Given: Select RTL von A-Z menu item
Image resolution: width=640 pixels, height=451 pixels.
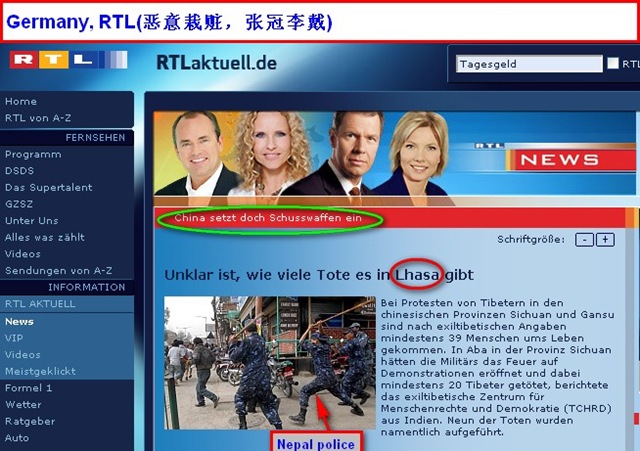Looking at the screenshot, I should pyautogui.click(x=38, y=118).
